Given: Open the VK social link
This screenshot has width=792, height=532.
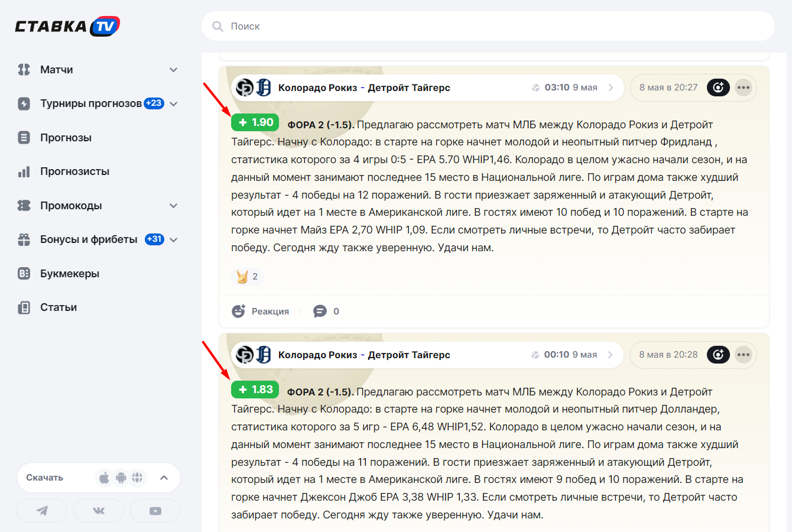Looking at the screenshot, I should [x=99, y=511].
